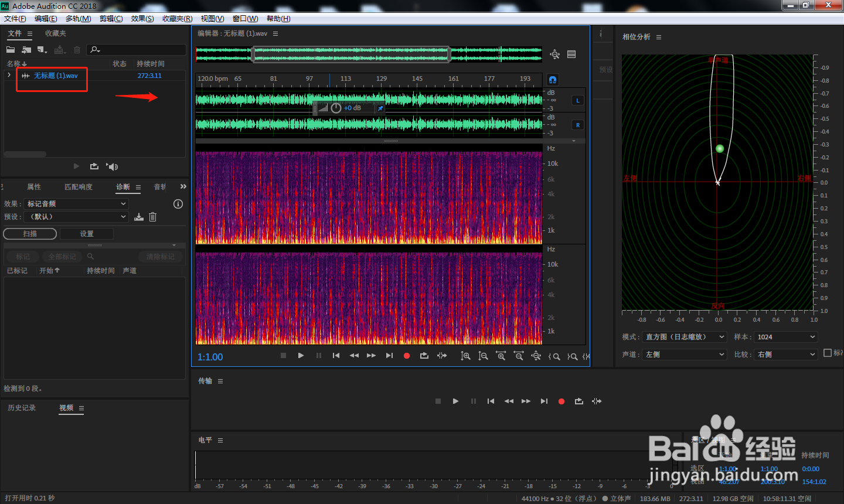Toggle loop playback in Files panel preview
This screenshot has width=844, height=504.
94,166
